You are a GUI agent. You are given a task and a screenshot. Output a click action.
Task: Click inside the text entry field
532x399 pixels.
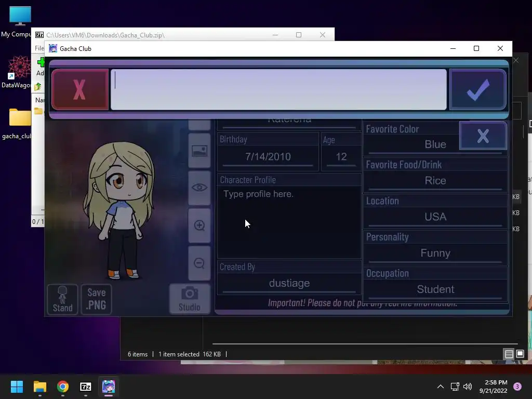[278, 89]
